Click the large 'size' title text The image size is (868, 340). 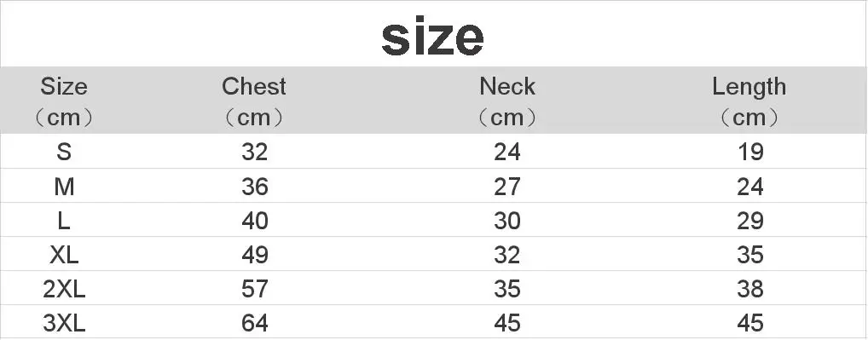(x=433, y=37)
